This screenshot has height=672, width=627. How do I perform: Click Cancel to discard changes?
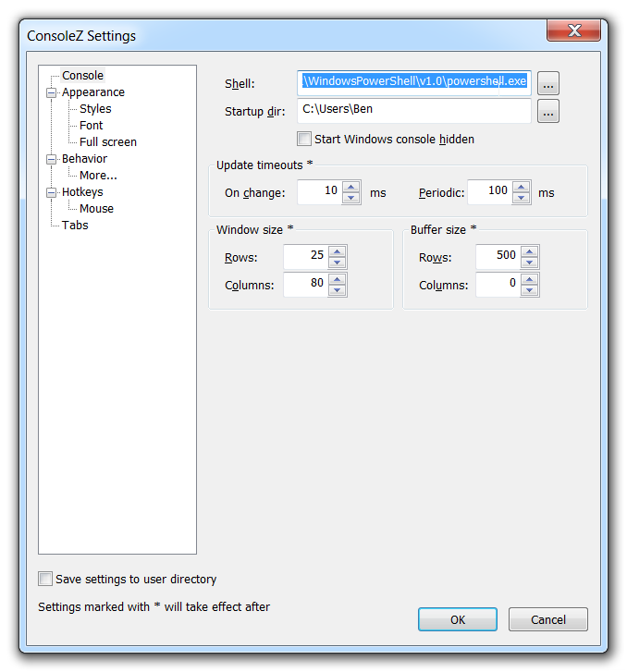[x=548, y=619]
